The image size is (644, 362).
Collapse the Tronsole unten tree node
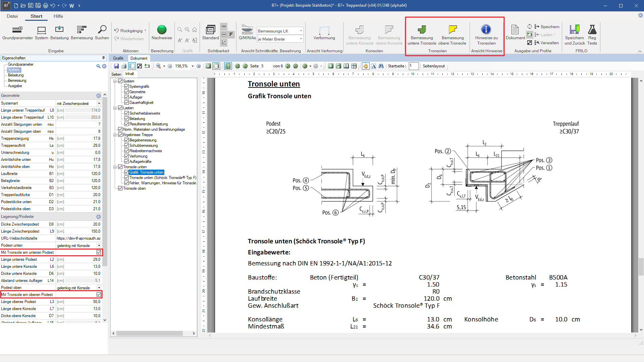click(115, 167)
